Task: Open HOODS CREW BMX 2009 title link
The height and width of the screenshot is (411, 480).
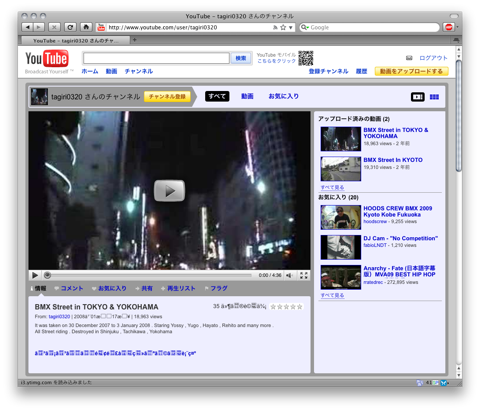Action: [x=398, y=211]
